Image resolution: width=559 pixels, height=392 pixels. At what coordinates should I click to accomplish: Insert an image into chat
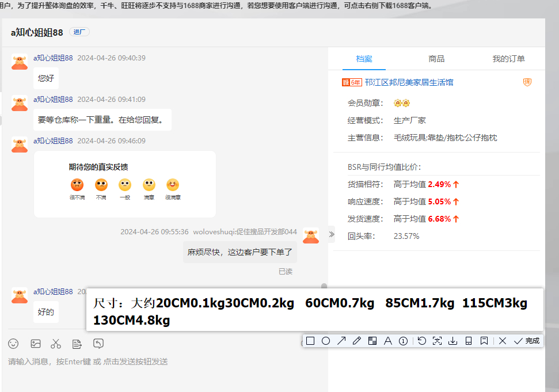(36, 344)
